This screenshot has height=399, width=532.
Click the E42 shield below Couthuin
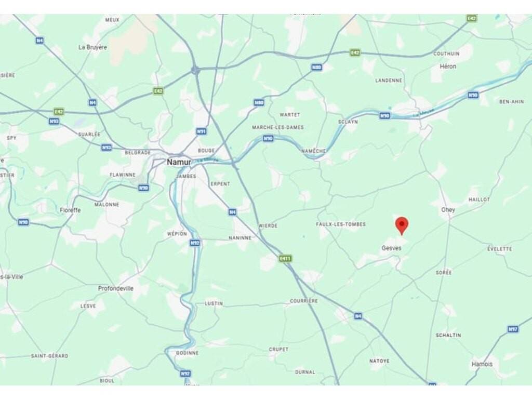[355, 52]
